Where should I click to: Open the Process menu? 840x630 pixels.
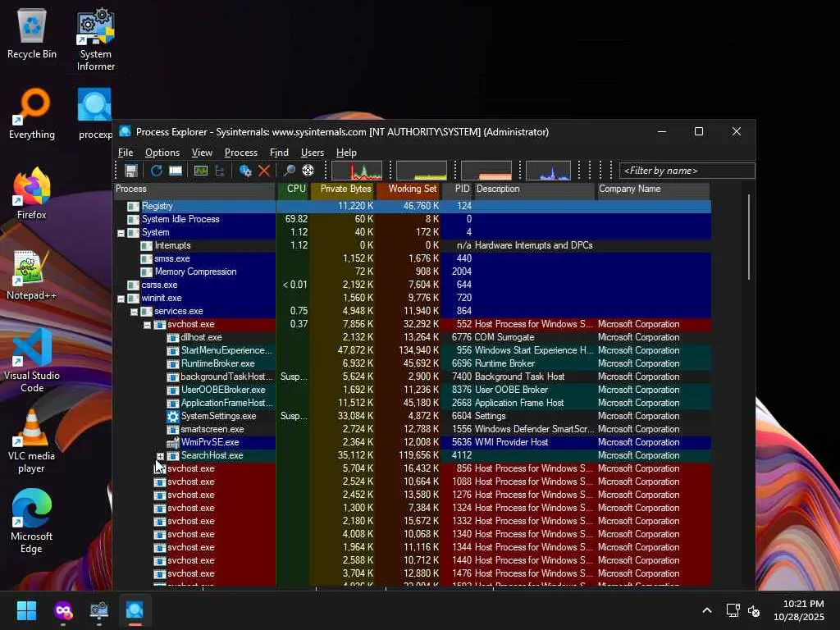click(241, 153)
